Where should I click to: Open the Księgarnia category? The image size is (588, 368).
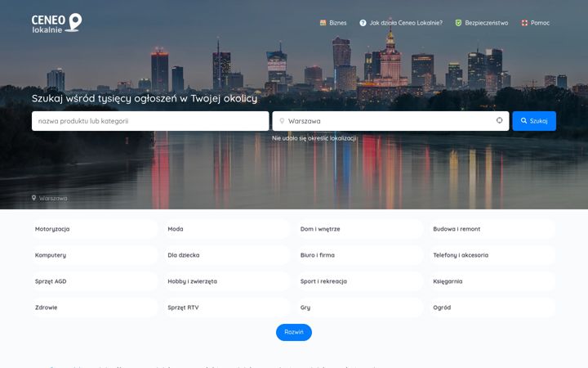(493, 281)
